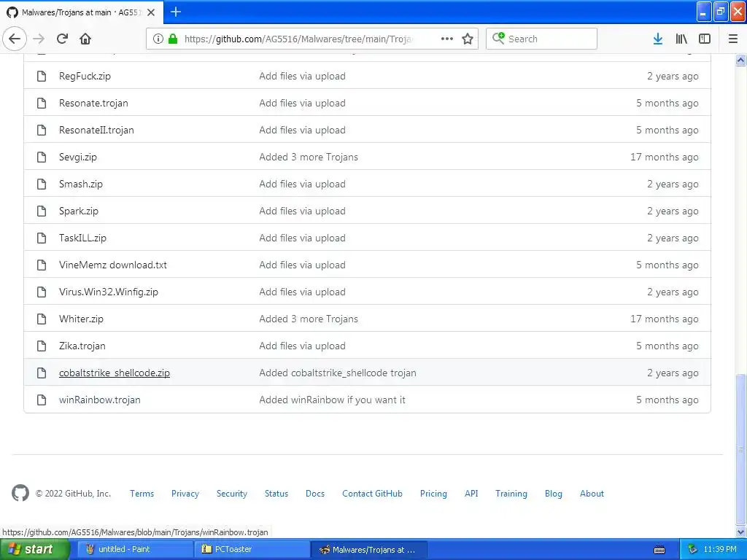
Task: Open the Docs footer link
Action: [315, 494]
